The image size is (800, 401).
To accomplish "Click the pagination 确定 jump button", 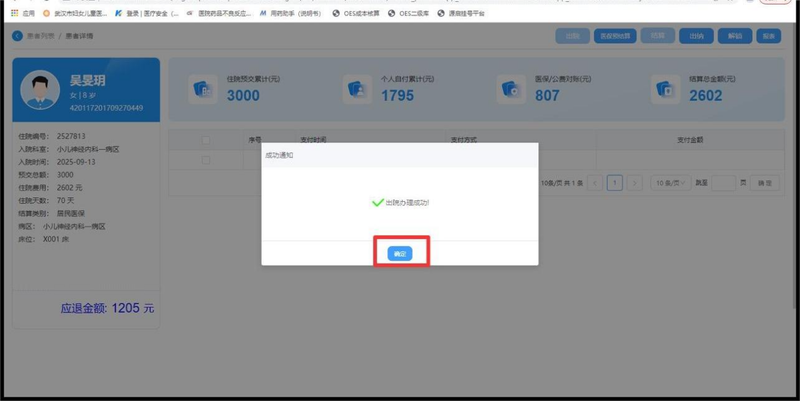I will (x=765, y=183).
